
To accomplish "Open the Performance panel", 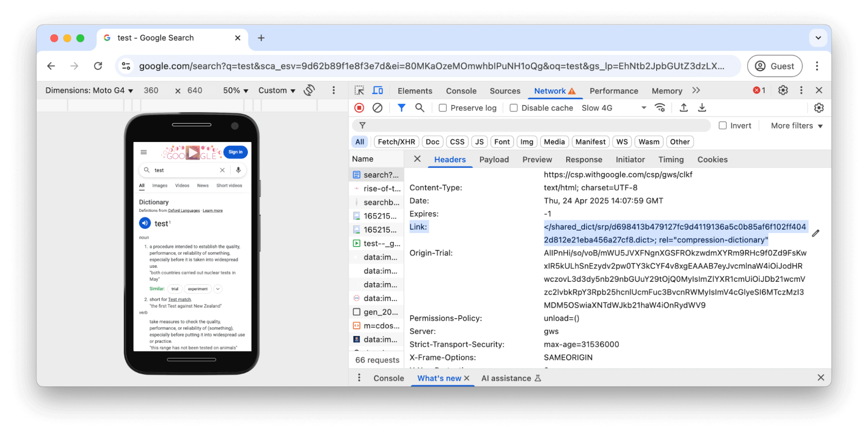I will [614, 91].
